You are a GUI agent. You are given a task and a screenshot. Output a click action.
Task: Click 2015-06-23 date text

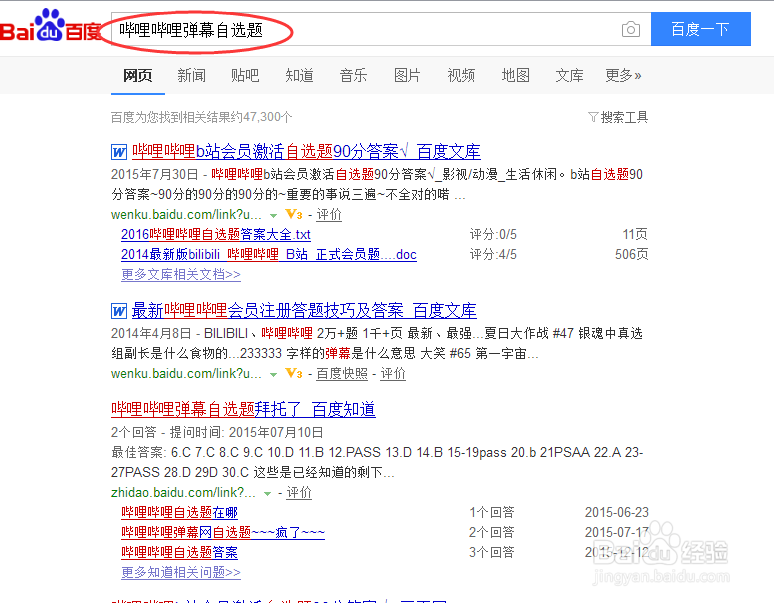(x=617, y=512)
